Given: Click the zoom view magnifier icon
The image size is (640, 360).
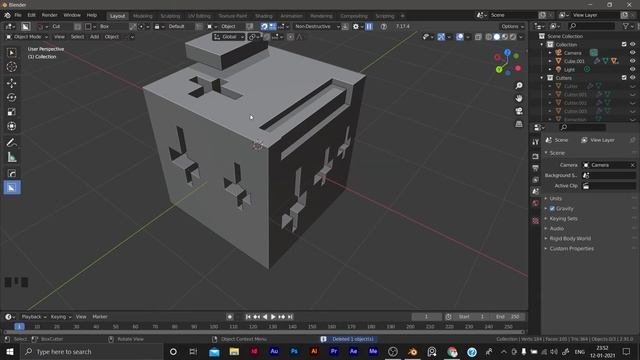Looking at the screenshot, I should tap(519, 86).
